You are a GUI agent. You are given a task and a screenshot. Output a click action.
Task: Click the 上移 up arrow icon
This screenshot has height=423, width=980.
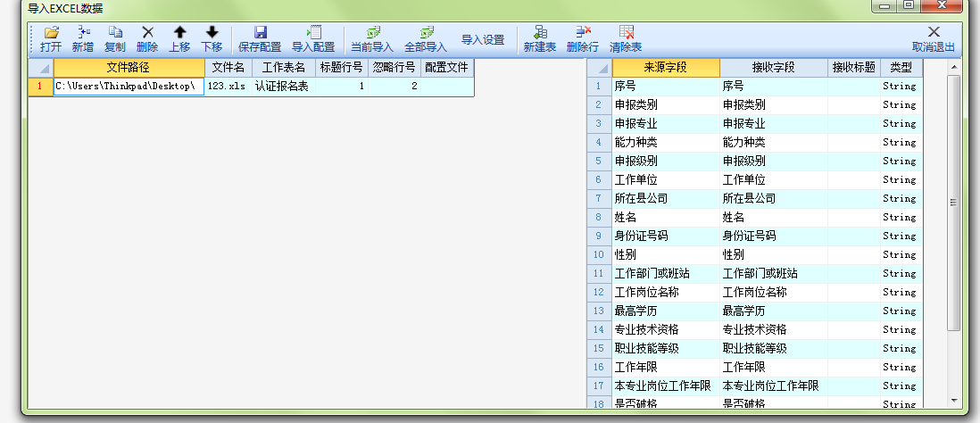point(180,32)
